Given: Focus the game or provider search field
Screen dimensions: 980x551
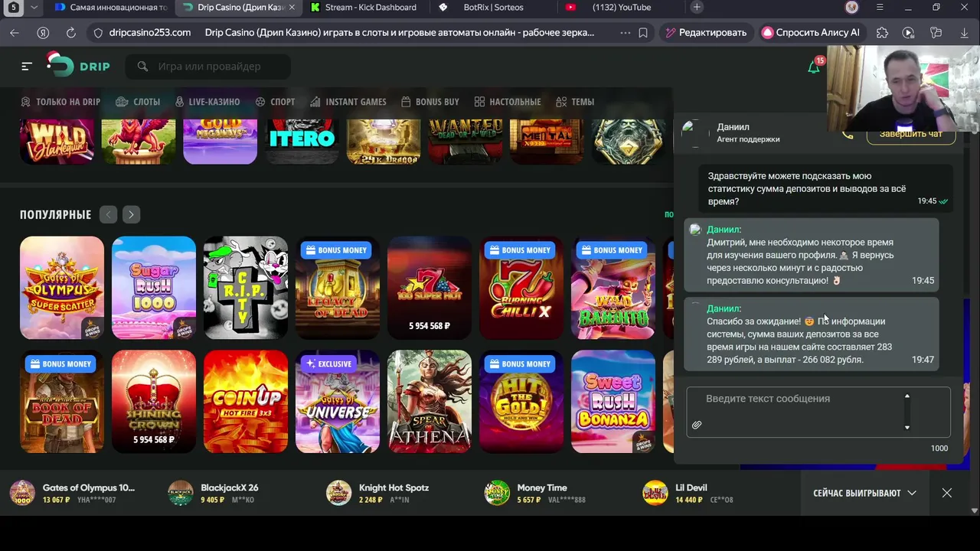Looking at the screenshot, I should 208,67.
